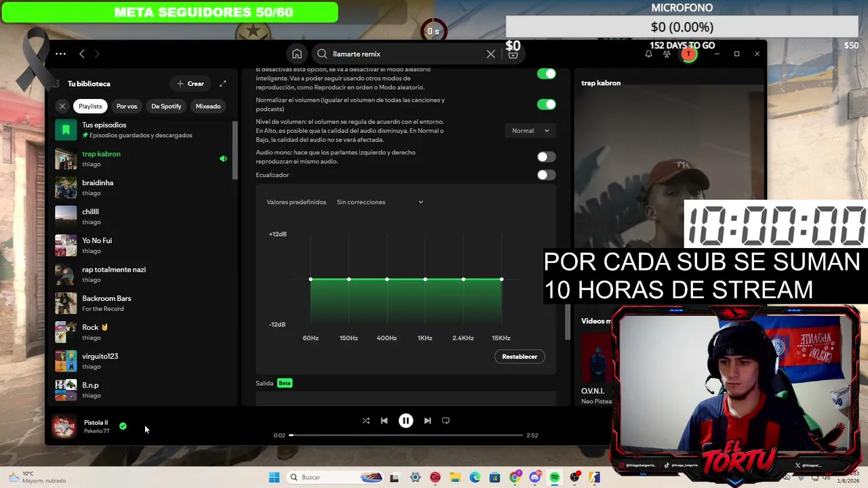Open Spotify from taskbar
The image size is (868, 488).
click(555, 477)
